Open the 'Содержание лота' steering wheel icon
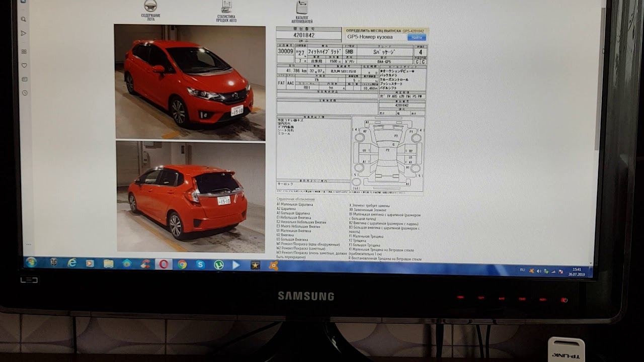Image resolution: width=644 pixels, height=362 pixels. (x=150, y=6)
